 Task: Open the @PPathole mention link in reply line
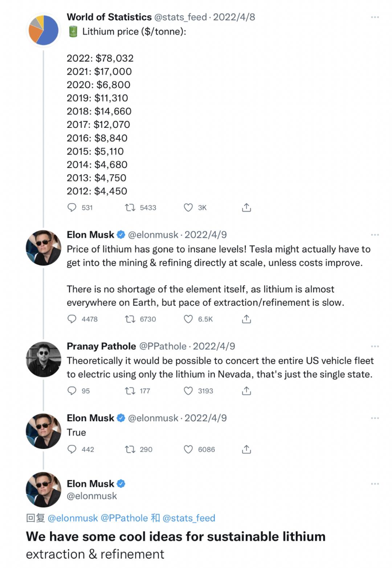(124, 518)
